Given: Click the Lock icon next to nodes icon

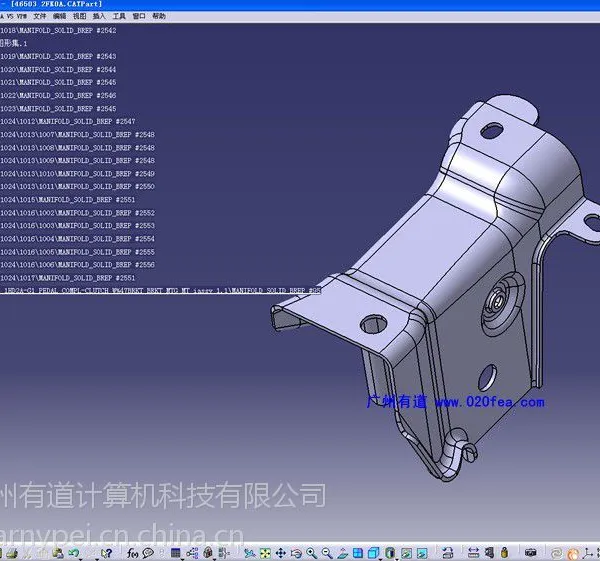Looking at the screenshot, I should 208,553.
